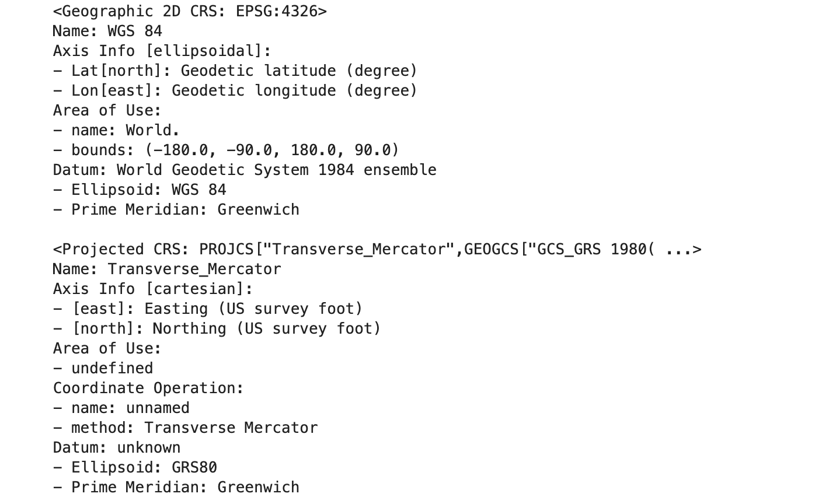Click the 'Name: WGS 84' line
Image resolution: width=829 pixels, height=504 pixels.
coord(107,31)
